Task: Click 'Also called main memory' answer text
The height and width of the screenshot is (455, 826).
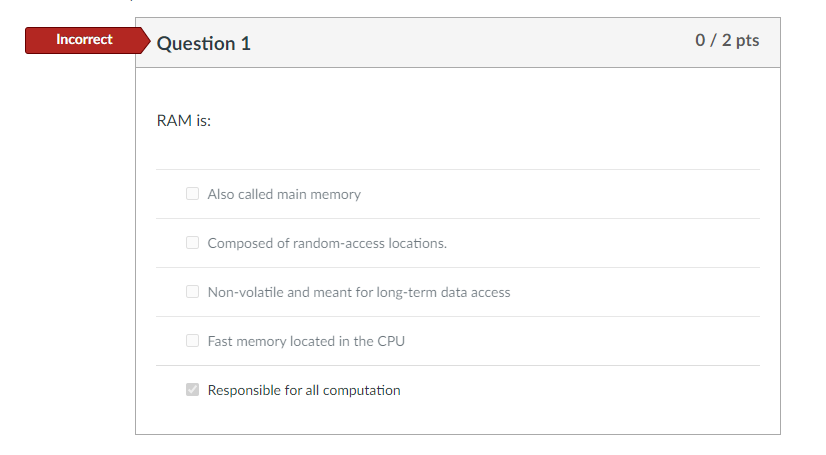Action: 284,194
